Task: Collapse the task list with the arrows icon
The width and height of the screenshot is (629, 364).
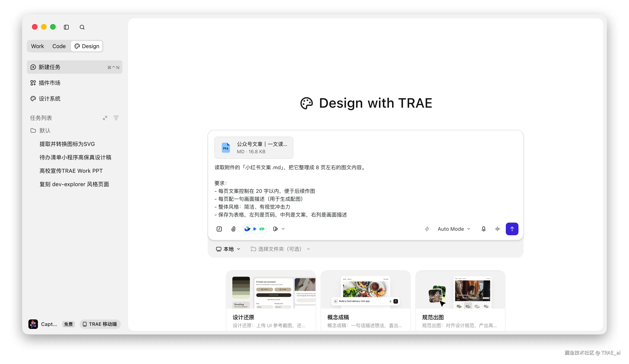Action: tap(105, 118)
